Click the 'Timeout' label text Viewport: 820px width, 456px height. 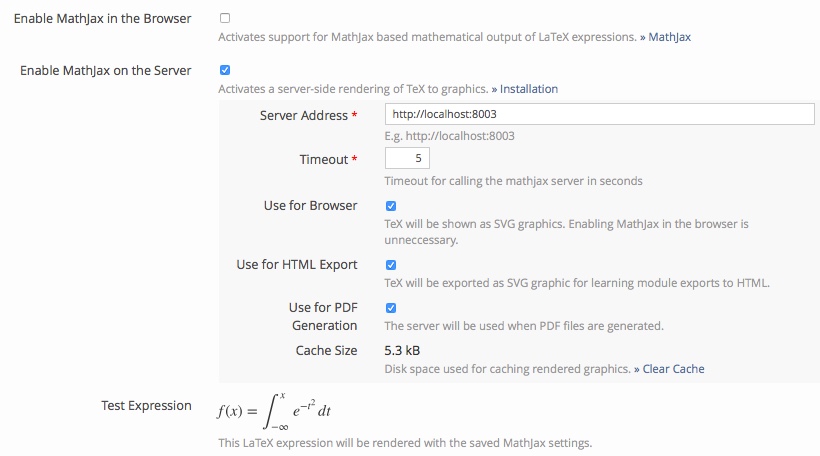pyautogui.click(x=323, y=160)
